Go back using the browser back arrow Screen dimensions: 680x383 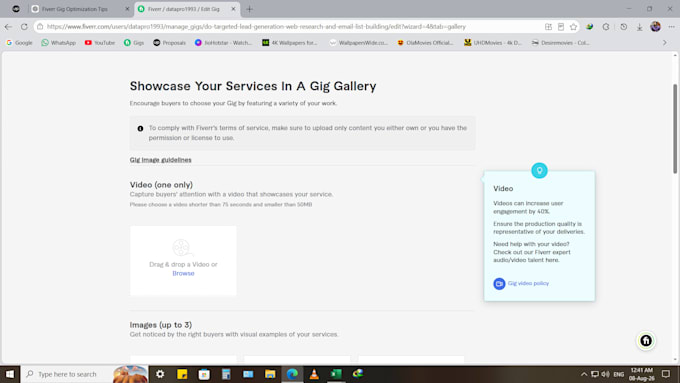8,27
